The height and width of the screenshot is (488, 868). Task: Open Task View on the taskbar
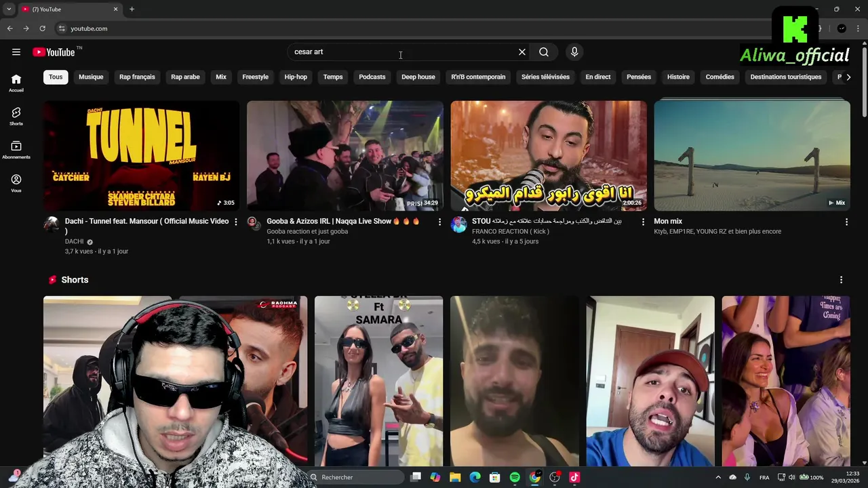[x=416, y=477]
